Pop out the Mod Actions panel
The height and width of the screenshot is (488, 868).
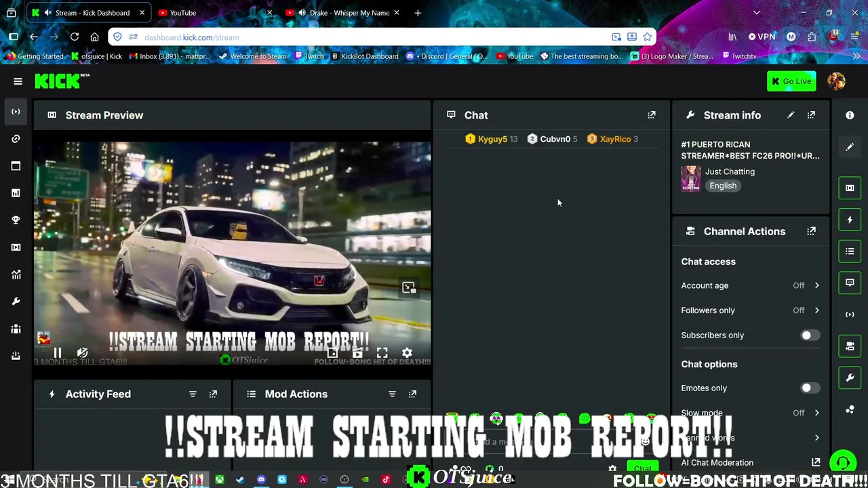click(412, 394)
